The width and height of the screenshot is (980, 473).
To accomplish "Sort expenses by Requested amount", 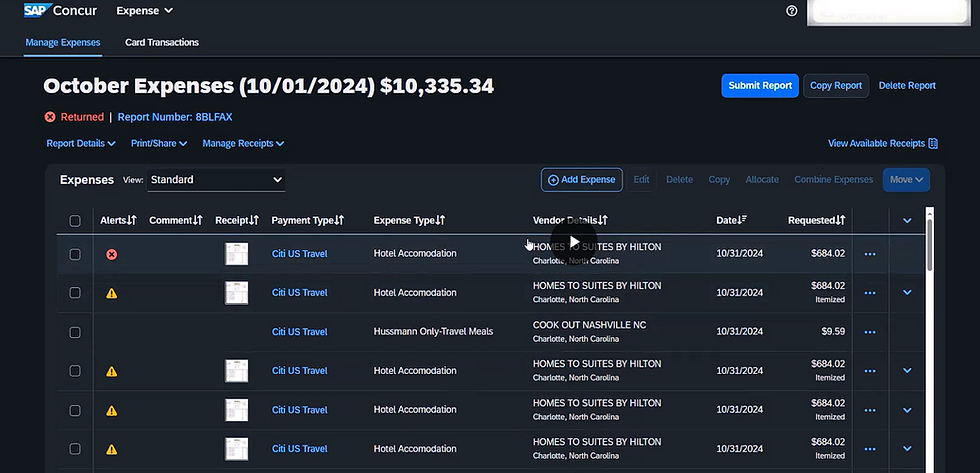I will [816, 220].
